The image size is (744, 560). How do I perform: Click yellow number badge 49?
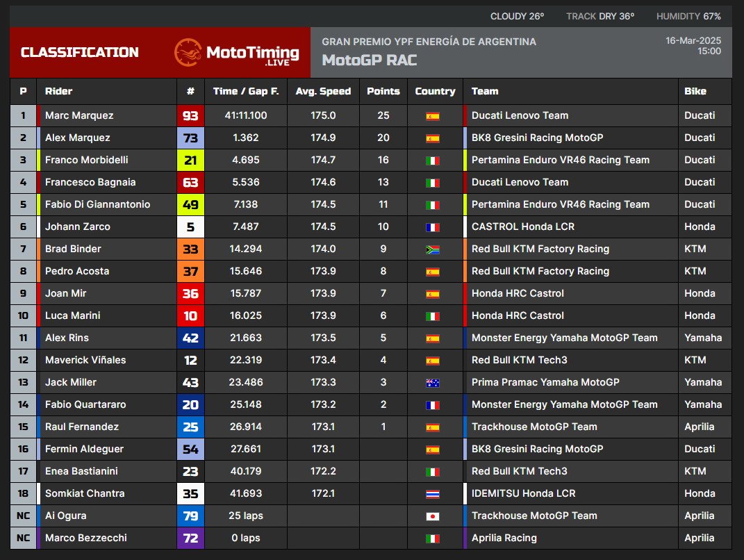pos(190,204)
